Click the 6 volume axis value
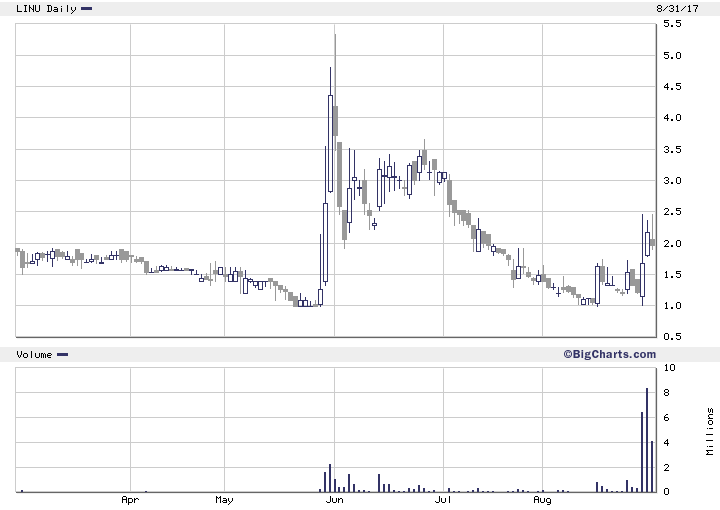The image size is (720, 510). point(666,418)
